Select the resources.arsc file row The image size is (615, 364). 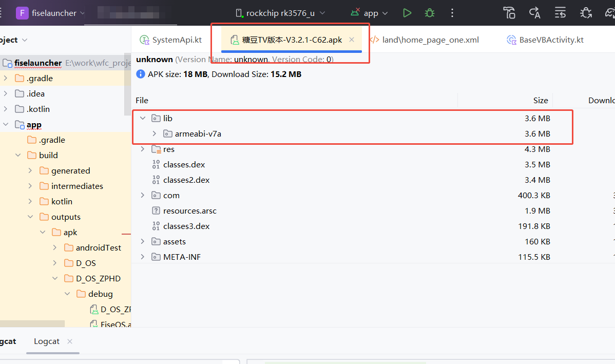(x=373, y=211)
